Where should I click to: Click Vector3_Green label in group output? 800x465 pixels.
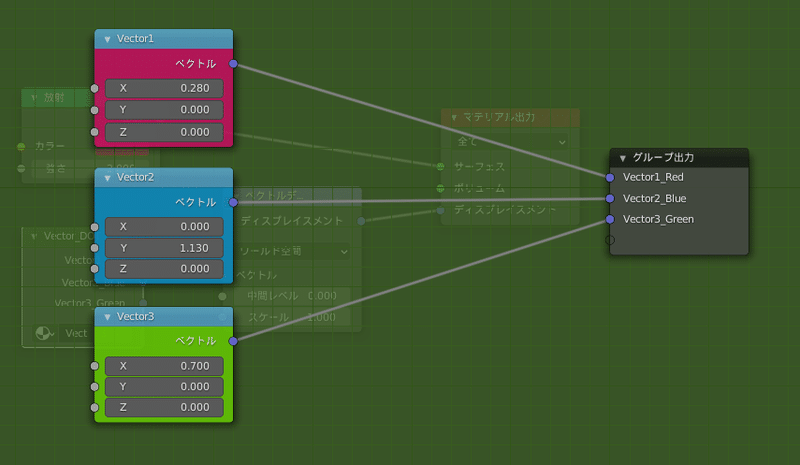coord(658,219)
